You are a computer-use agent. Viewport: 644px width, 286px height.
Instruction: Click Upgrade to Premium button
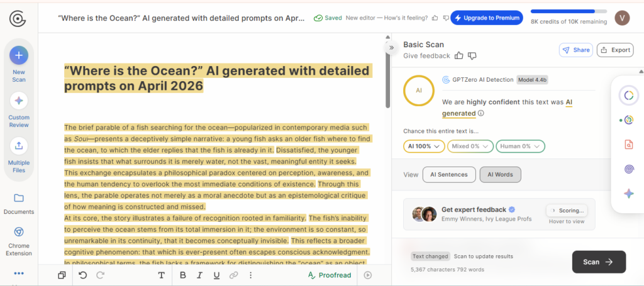[x=487, y=18]
